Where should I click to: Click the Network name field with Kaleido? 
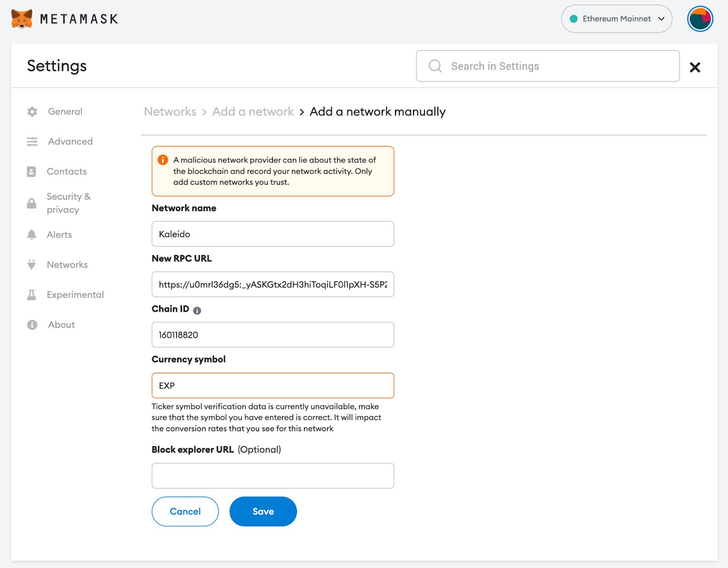coord(273,234)
